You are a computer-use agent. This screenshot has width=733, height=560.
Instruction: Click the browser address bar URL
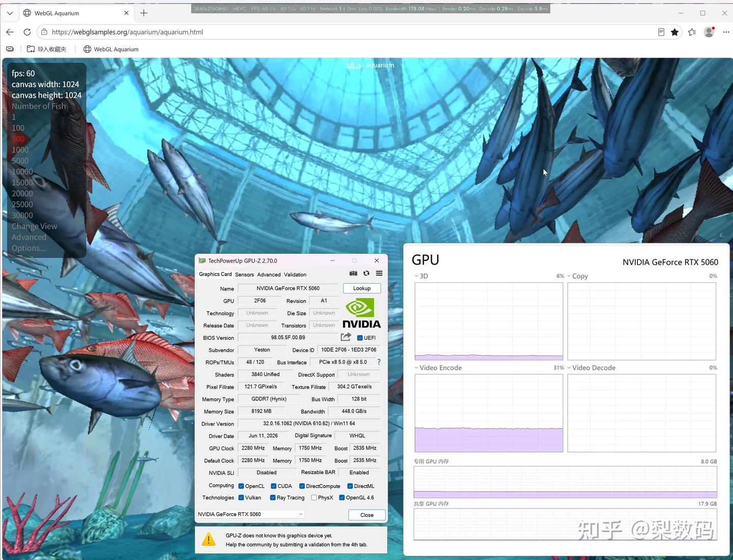(127, 32)
